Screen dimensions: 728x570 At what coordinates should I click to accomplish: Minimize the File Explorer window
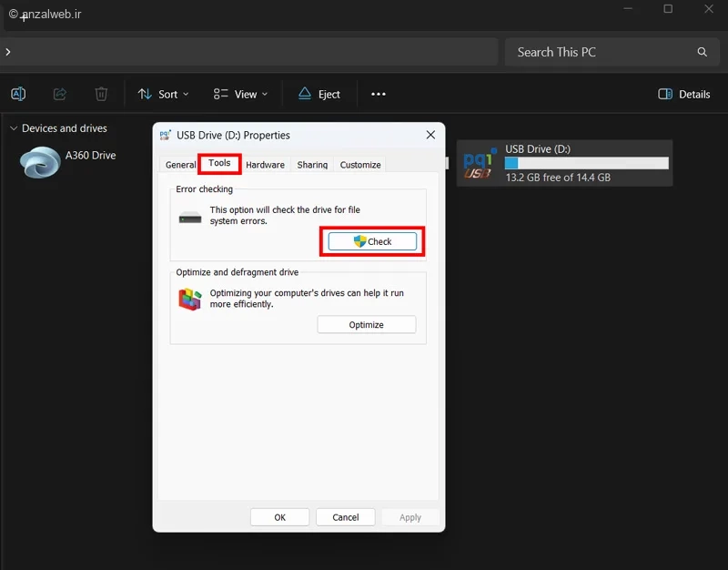point(628,9)
